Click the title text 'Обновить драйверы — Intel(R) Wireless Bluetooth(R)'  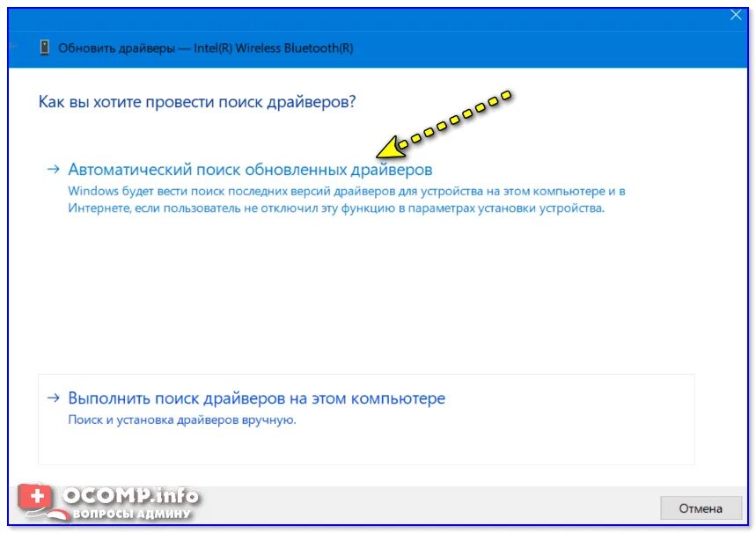click(205, 48)
